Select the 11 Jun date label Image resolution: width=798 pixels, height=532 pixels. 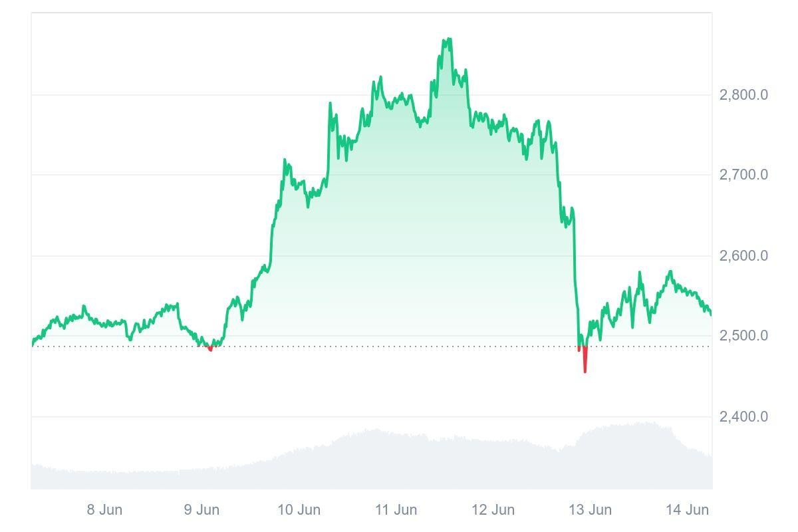point(396,510)
